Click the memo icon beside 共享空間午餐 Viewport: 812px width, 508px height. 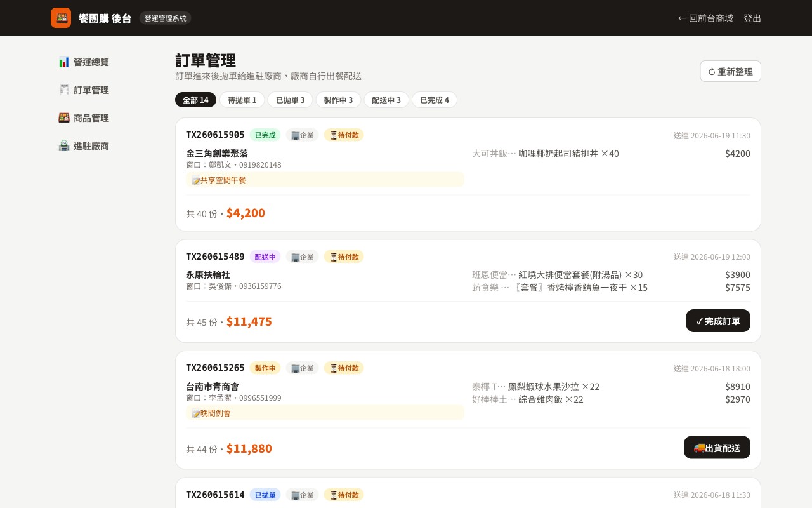point(196,180)
